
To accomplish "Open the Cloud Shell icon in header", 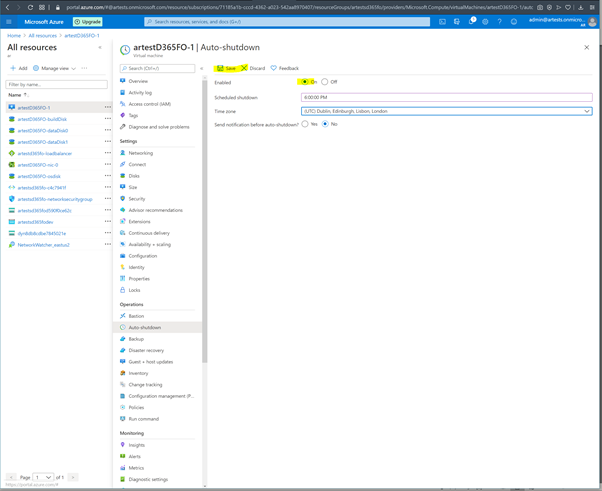I will click(x=442, y=21).
